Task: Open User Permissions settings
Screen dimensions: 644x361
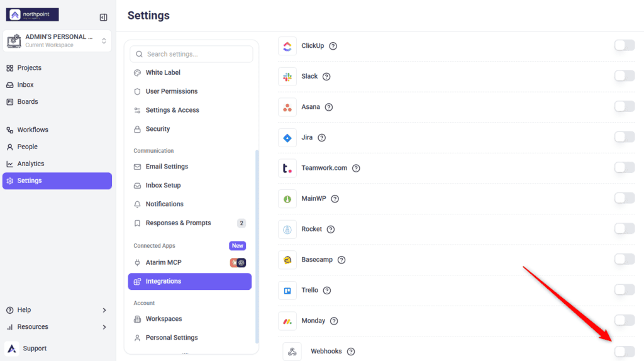Action: tap(190, 91)
